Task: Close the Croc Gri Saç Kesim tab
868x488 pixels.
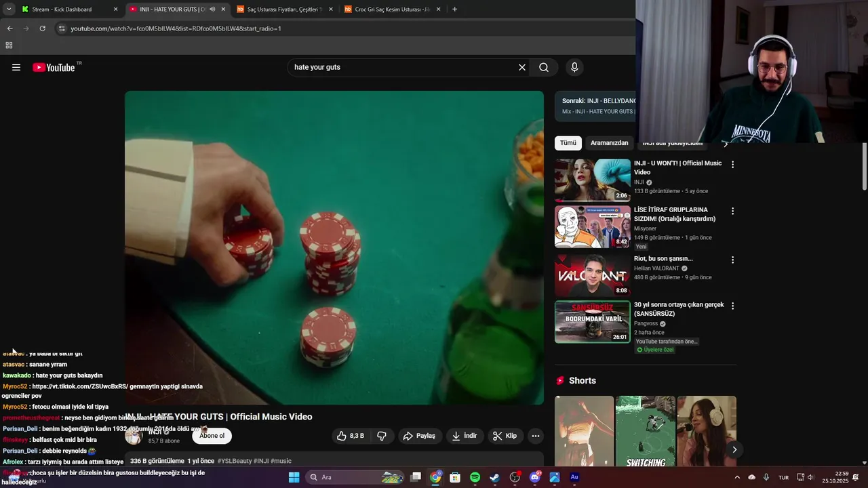Action: (439, 9)
